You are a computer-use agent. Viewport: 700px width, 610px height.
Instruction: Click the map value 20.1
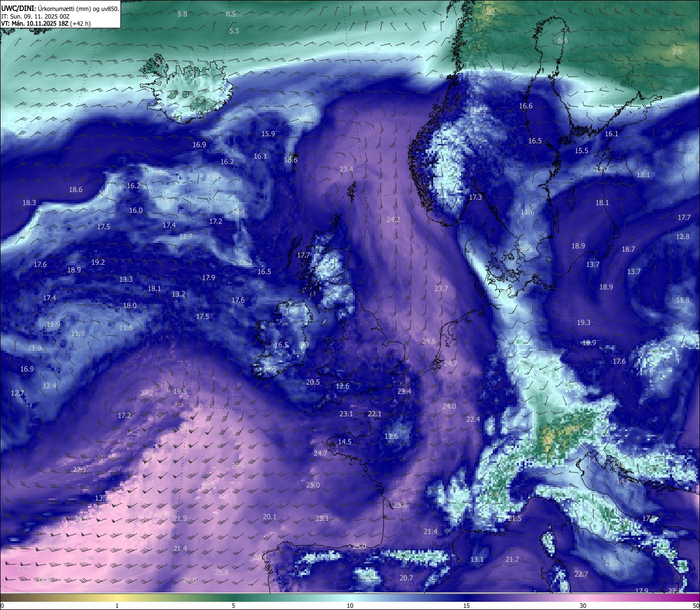pyautogui.click(x=270, y=517)
